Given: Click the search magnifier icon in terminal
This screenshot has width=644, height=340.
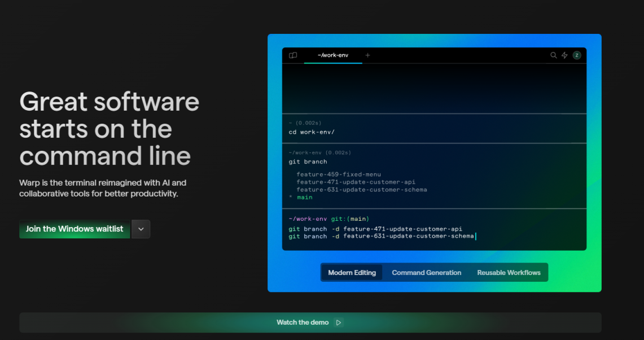Looking at the screenshot, I should 554,55.
